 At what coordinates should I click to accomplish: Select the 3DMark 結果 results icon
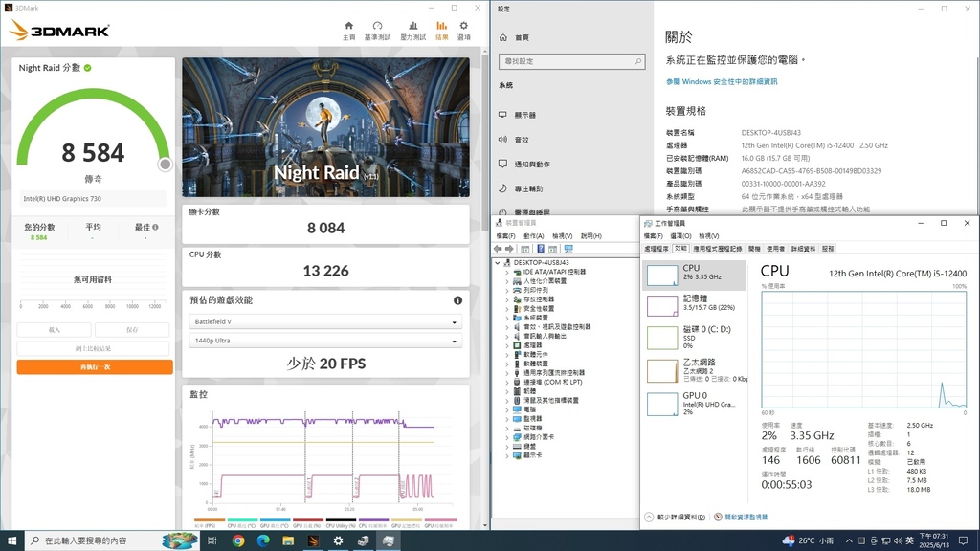tap(442, 26)
